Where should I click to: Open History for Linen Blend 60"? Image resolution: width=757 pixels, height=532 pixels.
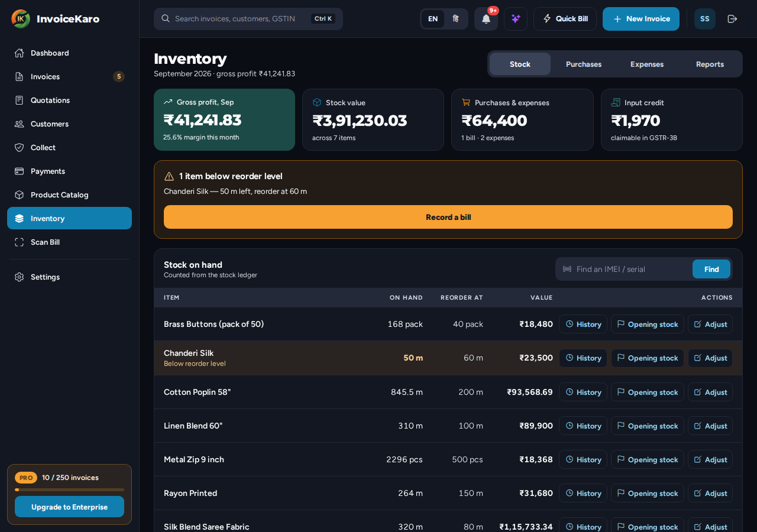coord(583,426)
